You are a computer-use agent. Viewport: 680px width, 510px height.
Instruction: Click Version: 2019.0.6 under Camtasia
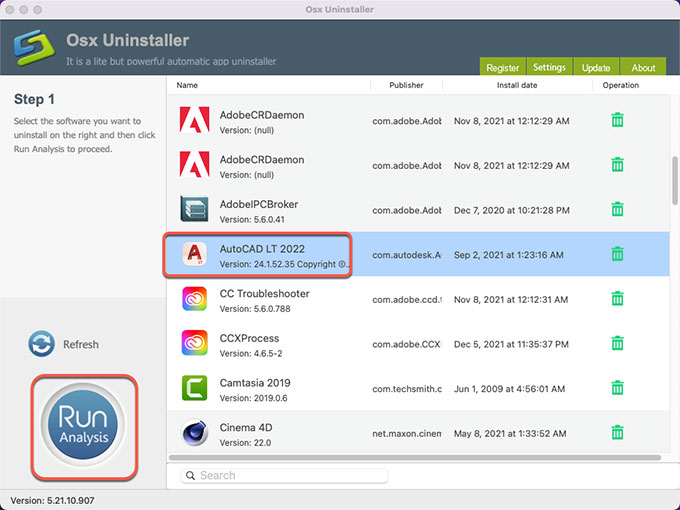[253, 398]
